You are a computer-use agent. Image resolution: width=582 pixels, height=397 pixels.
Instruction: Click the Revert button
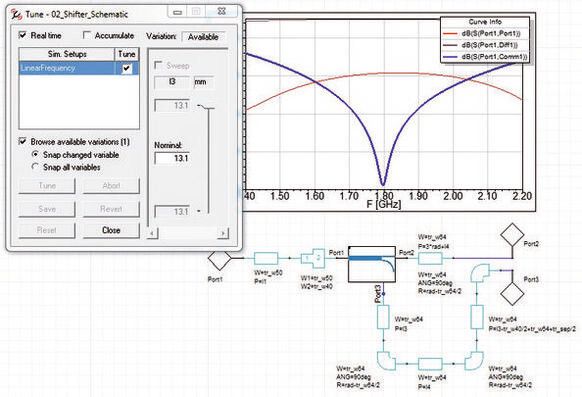coord(111,209)
